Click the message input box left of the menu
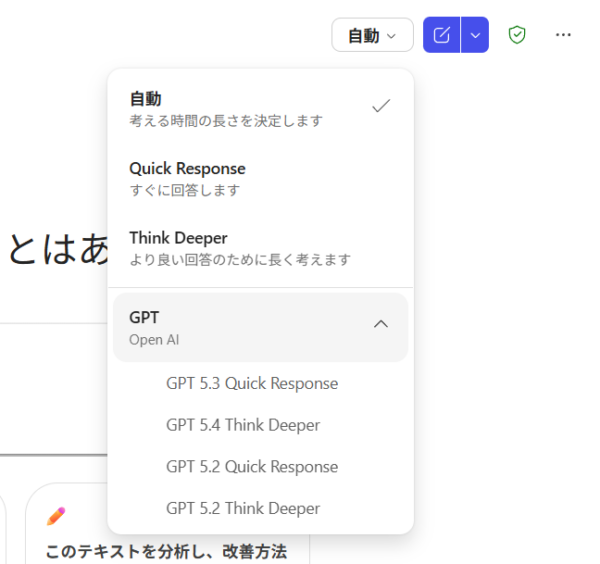This screenshot has height=564, width=600. pos(50,390)
